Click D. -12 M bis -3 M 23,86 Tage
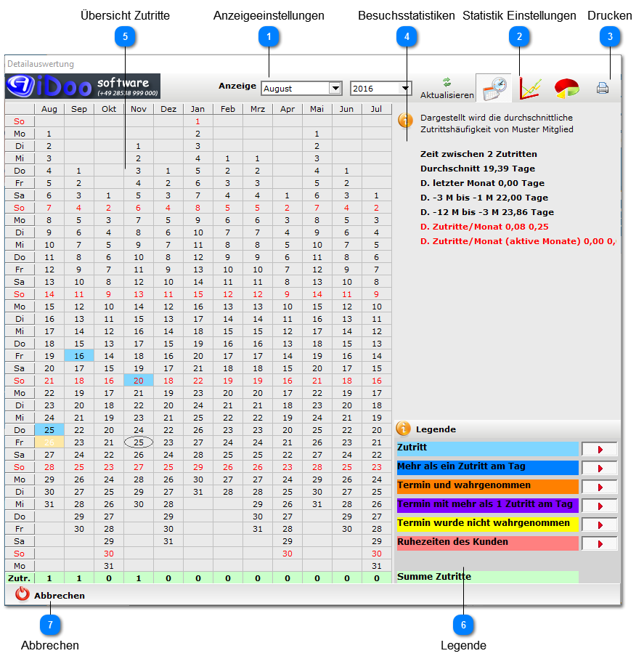 point(487,212)
